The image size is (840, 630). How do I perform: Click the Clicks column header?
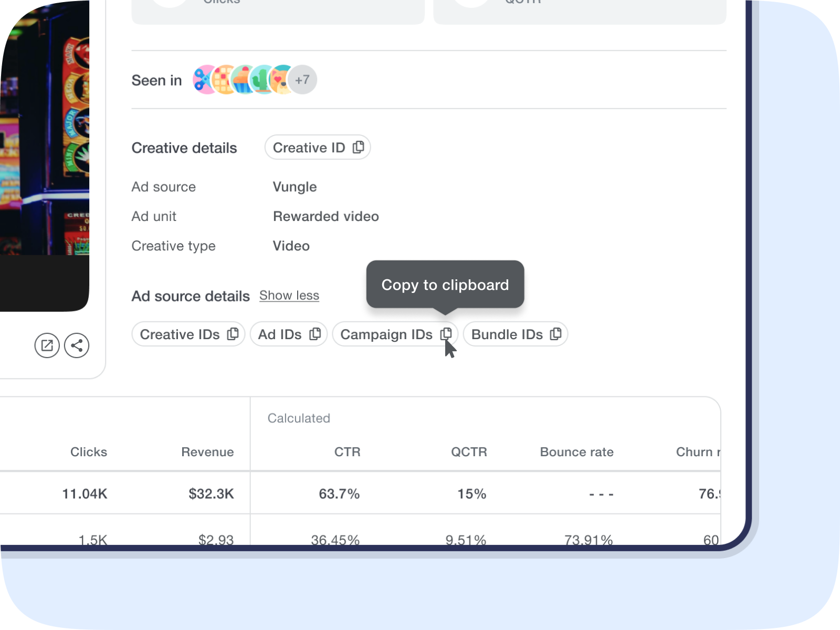click(89, 452)
